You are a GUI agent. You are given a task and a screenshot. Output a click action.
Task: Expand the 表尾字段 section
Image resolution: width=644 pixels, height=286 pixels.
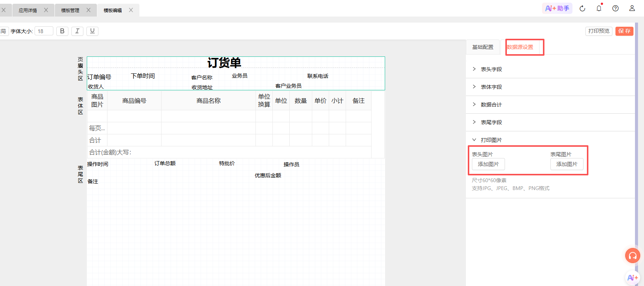click(550, 122)
